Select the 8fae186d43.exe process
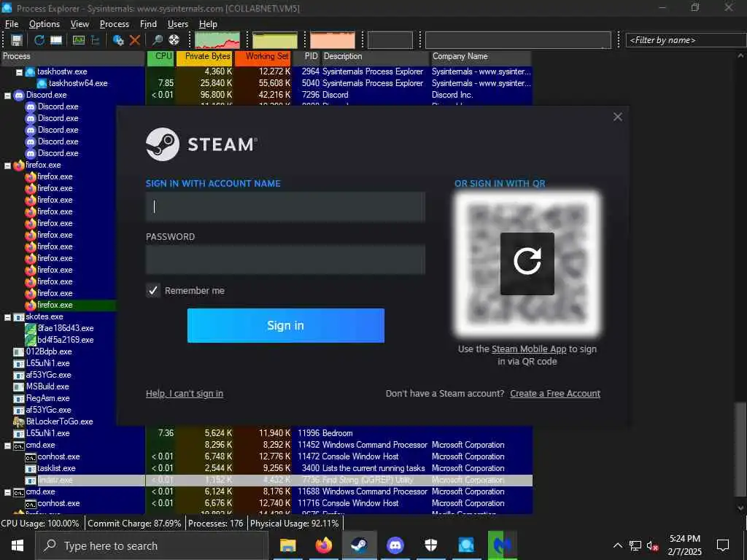This screenshot has width=747, height=560. click(66, 328)
